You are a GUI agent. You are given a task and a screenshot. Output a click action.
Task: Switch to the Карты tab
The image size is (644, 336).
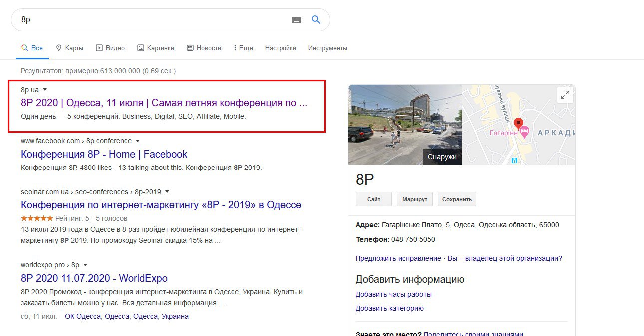pyautogui.click(x=69, y=48)
